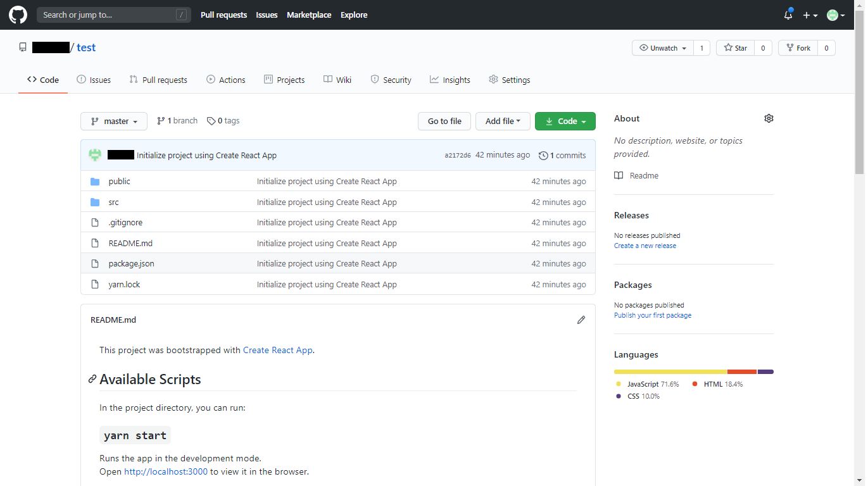
Task: Switch to the Security tab
Action: coord(391,80)
